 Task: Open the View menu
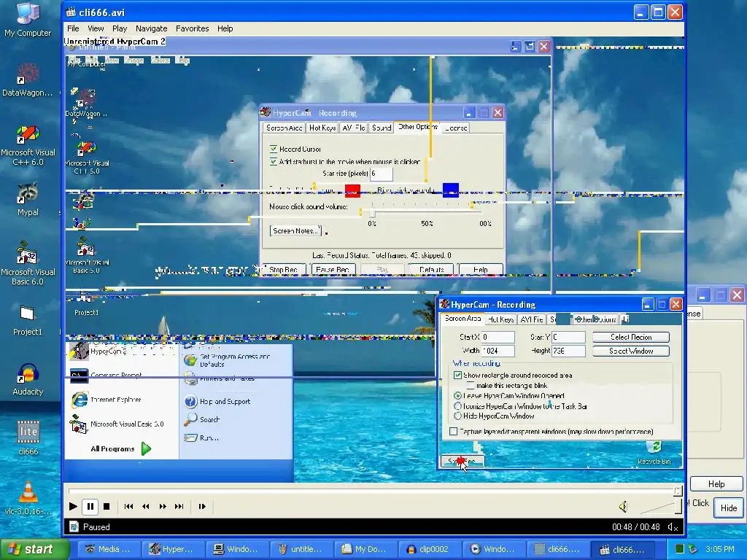tap(96, 28)
